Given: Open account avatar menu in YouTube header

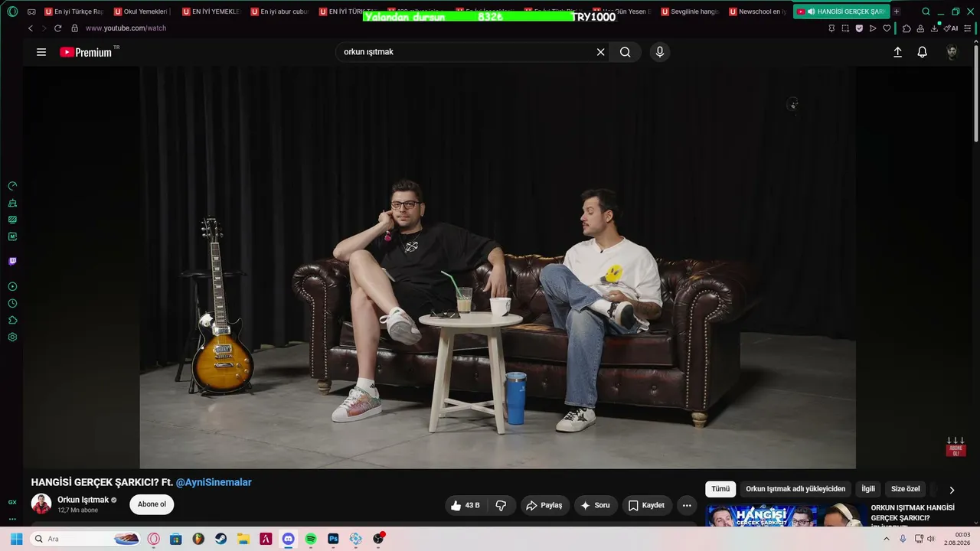Looking at the screenshot, I should [952, 52].
